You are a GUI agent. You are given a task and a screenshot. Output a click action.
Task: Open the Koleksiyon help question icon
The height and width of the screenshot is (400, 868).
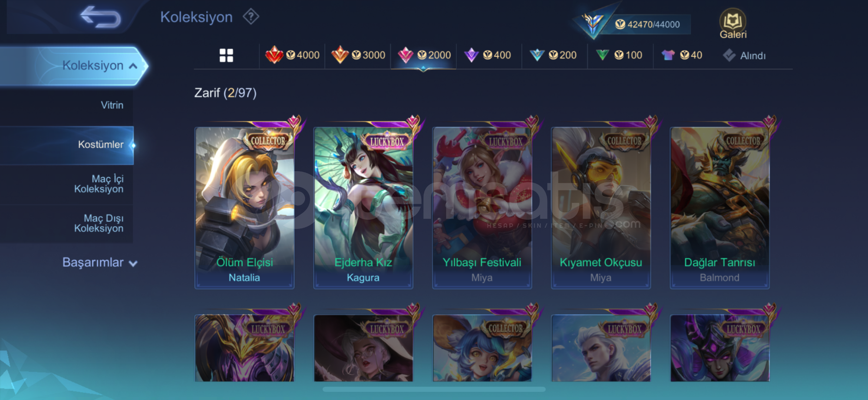[251, 17]
